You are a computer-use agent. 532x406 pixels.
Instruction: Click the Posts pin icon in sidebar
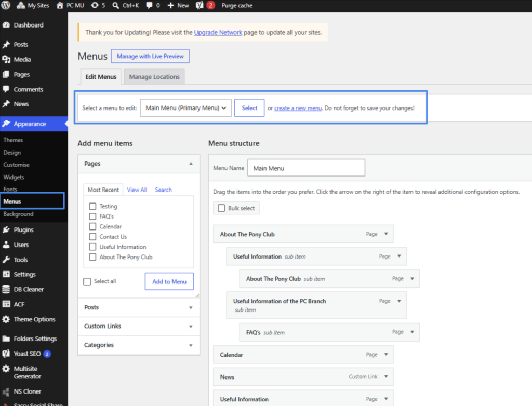(6, 45)
